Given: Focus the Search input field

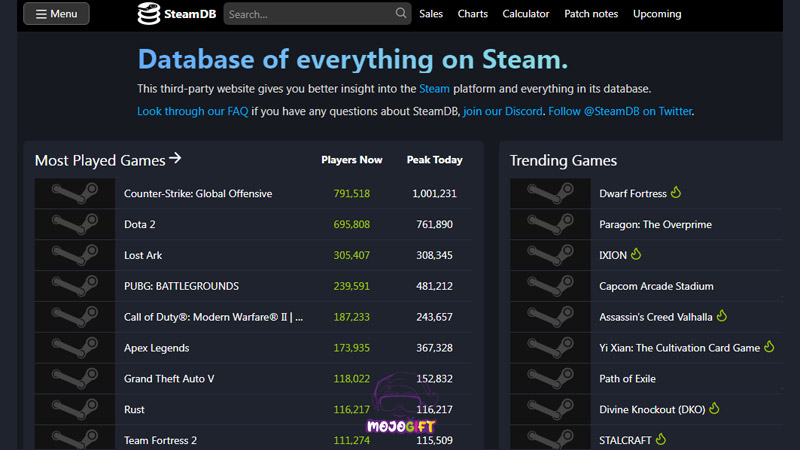Looking at the screenshot, I should coord(308,14).
